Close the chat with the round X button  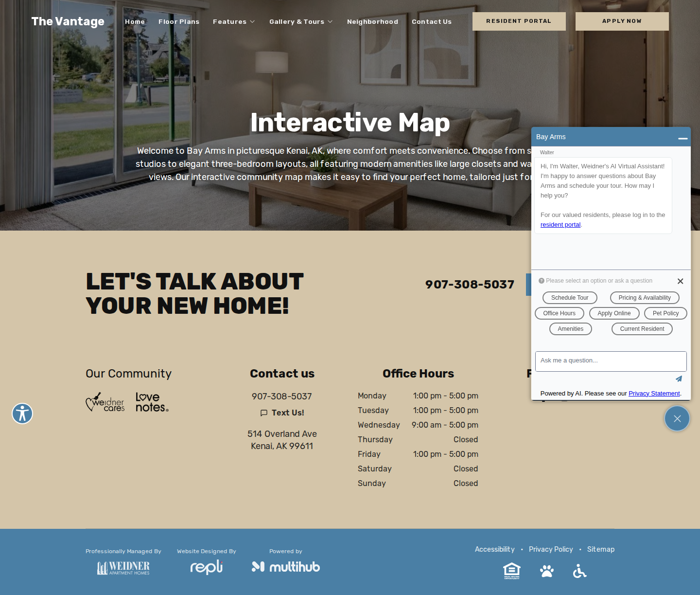(x=677, y=418)
